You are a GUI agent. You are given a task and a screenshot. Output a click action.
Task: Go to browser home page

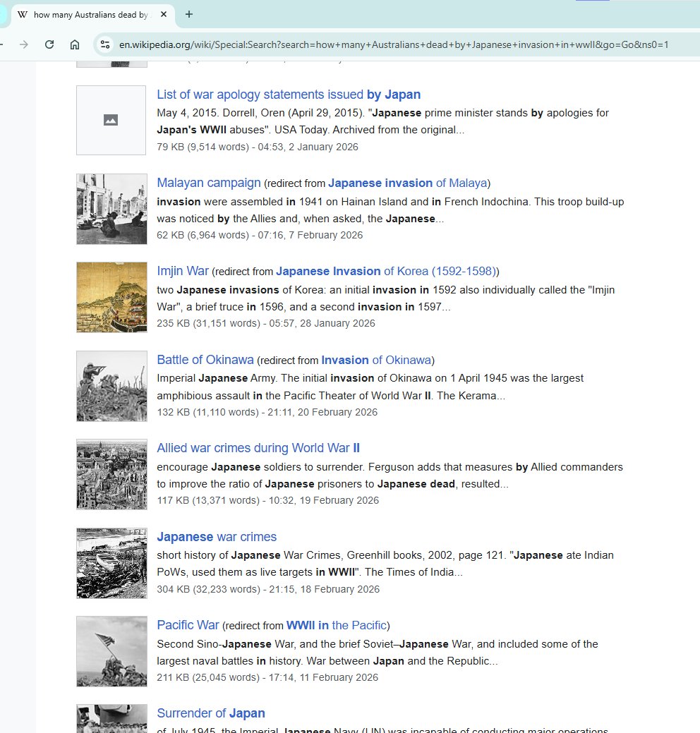(74, 44)
